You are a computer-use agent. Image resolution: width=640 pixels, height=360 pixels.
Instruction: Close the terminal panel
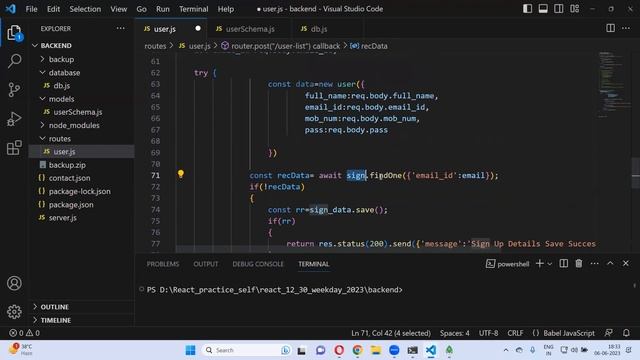[626, 264]
